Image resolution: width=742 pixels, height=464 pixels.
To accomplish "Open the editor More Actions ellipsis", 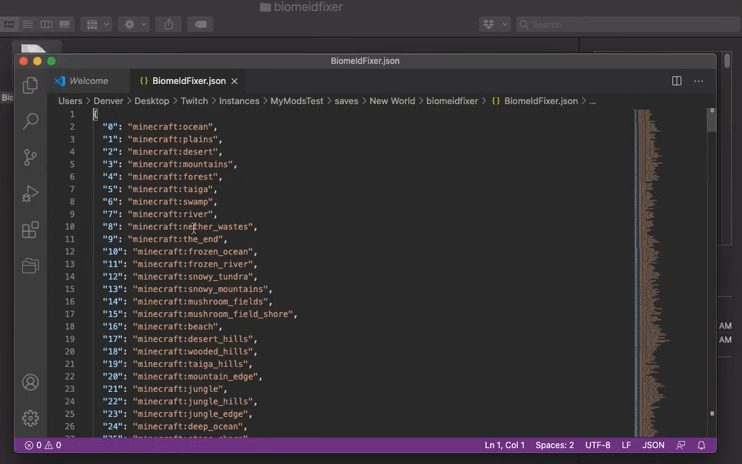I will (698, 81).
